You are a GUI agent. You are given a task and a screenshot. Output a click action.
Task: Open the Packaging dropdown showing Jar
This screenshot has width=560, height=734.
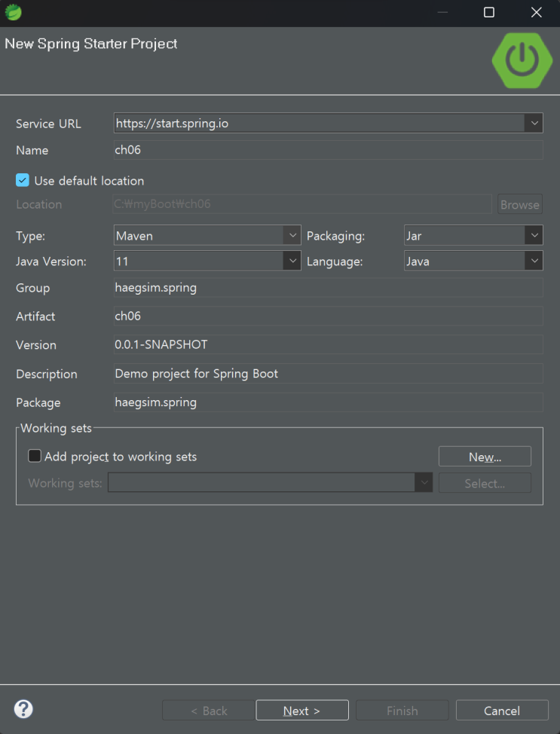point(473,235)
